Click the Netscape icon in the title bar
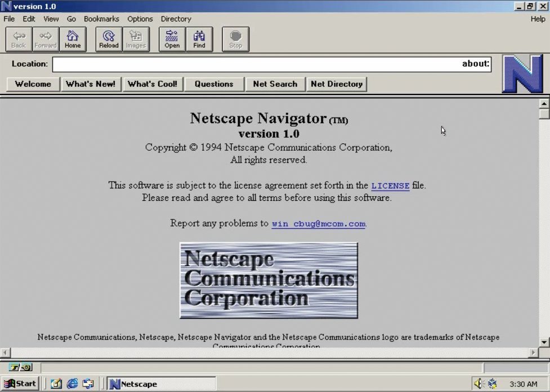 tap(6, 6)
